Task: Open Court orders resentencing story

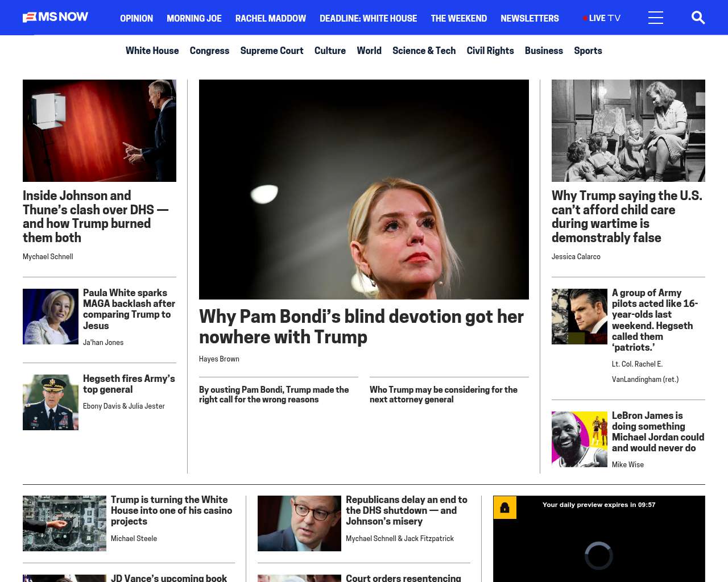Action: (x=403, y=577)
